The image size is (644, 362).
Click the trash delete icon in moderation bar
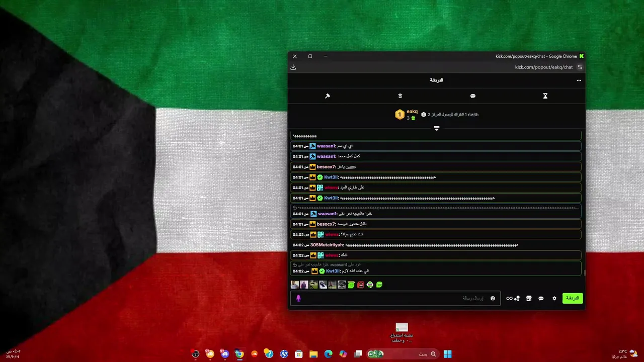point(400,96)
